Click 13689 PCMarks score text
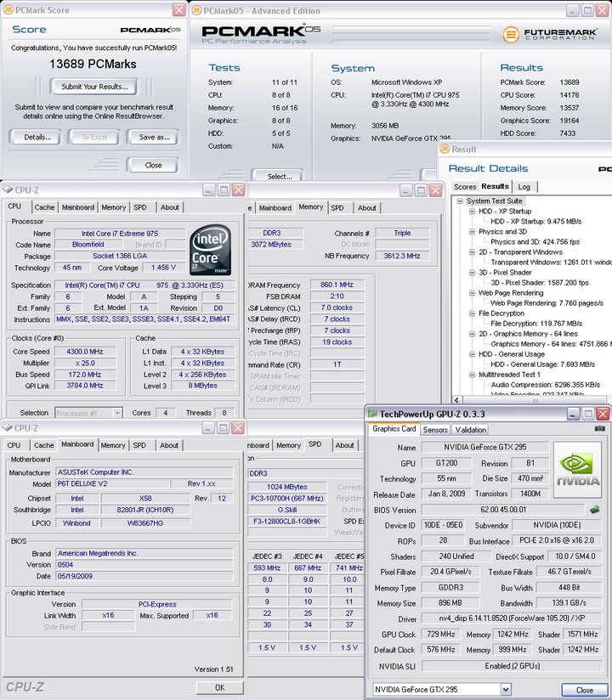Viewport: 612px width, 700px height. 93,65
